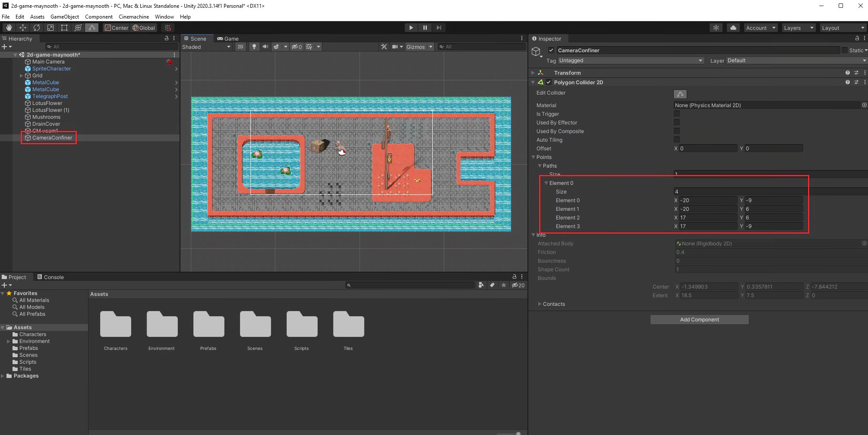Open Collab services cloud icon
The width and height of the screenshot is (868, 435).
point(733,28)
